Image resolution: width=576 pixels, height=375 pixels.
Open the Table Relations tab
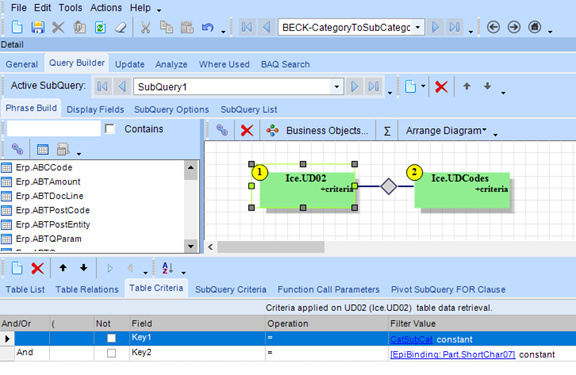tap(87, 289)
